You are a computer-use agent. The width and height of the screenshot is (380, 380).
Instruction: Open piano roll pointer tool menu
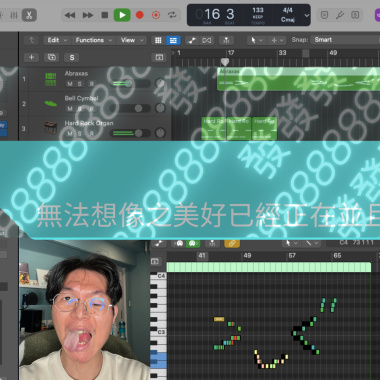tap(291, 244)
